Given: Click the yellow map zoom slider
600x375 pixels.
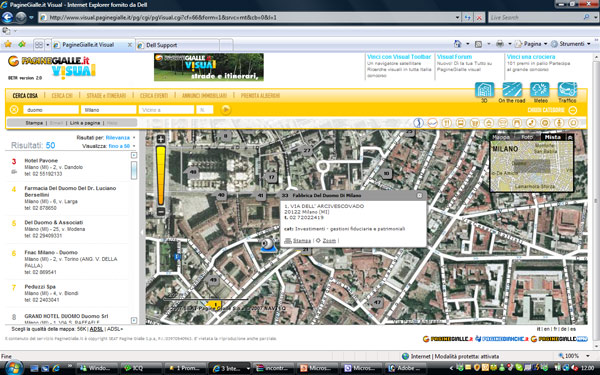Looking at the screenshot, I should 161,175.
